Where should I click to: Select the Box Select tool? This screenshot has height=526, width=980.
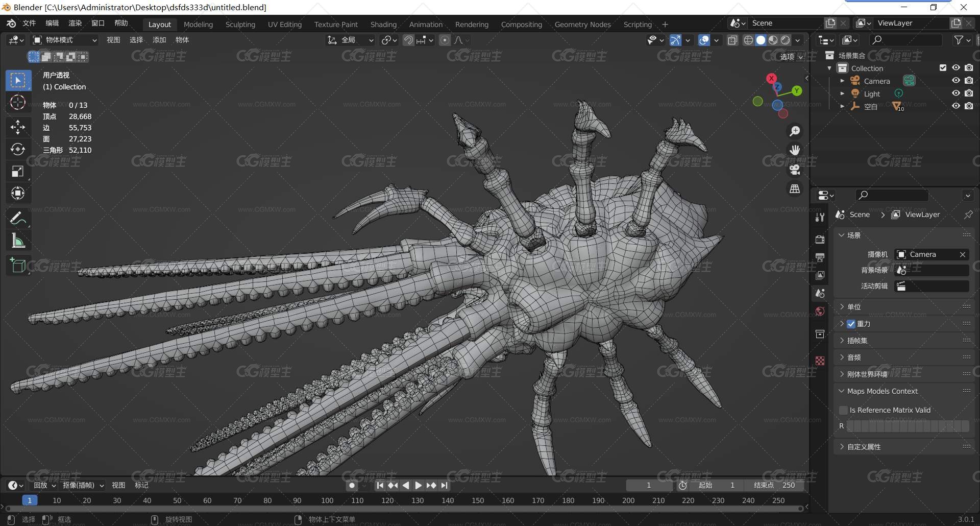tap(18, 80)
